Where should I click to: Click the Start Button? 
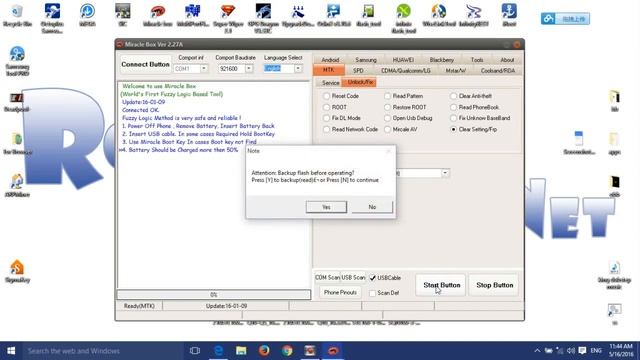(x=441, y=285)
